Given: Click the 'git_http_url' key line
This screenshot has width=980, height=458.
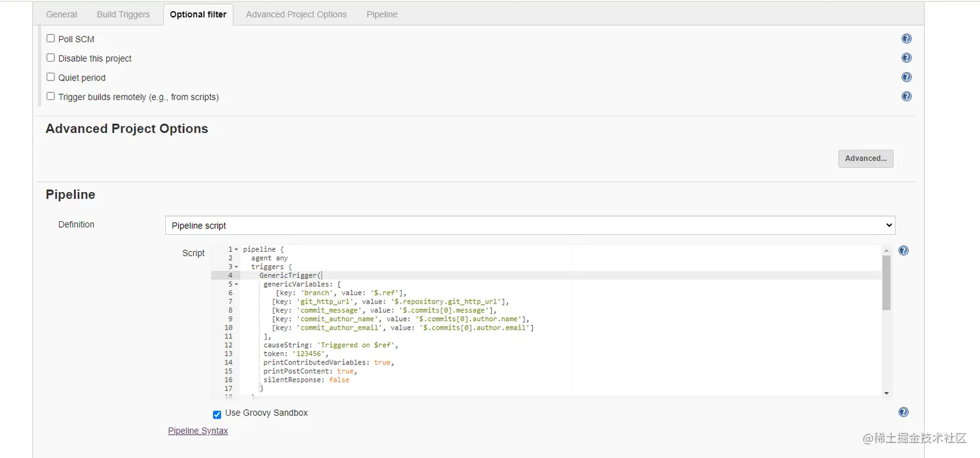Looking at the screenshot, I should (390, 302).
